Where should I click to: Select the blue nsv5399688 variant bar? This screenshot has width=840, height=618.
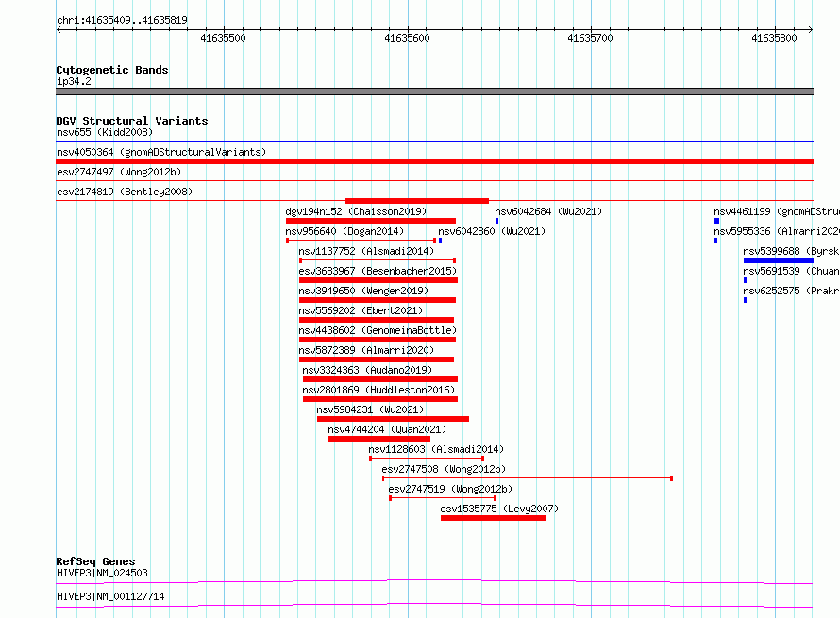(x=779, y=260)
